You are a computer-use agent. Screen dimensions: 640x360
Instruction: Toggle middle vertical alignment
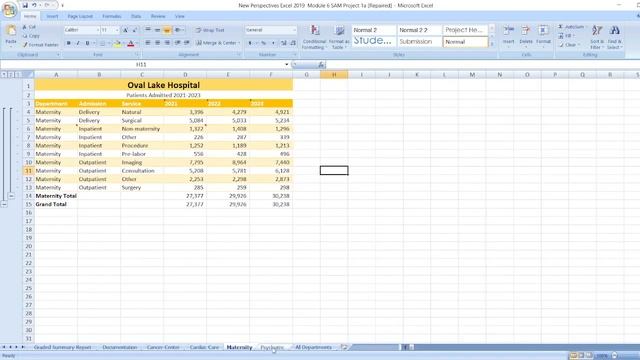pos(157,30)
